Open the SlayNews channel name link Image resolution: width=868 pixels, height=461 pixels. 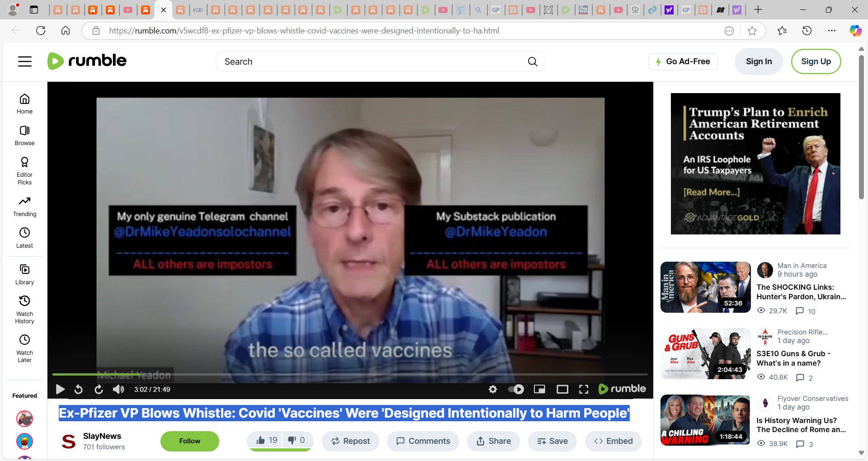coord(102,436)
